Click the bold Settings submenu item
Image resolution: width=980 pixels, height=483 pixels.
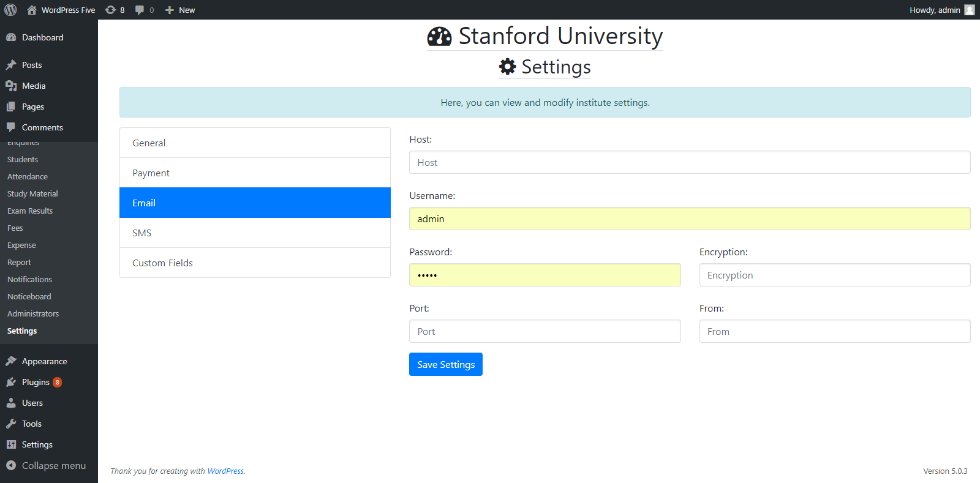click(22, 331)
